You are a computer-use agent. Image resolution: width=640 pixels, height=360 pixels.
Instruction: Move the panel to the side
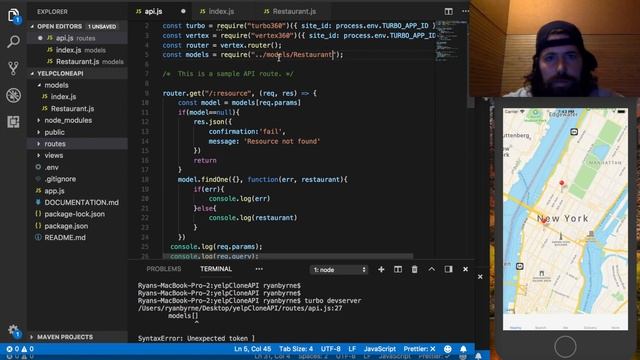click(x=448, y=269)
